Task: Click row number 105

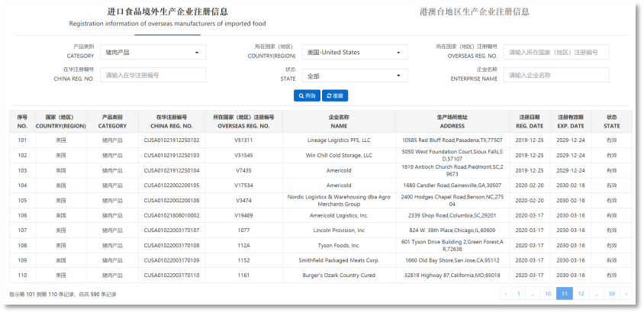Action: pyautogui.click(x=22, y=201)
